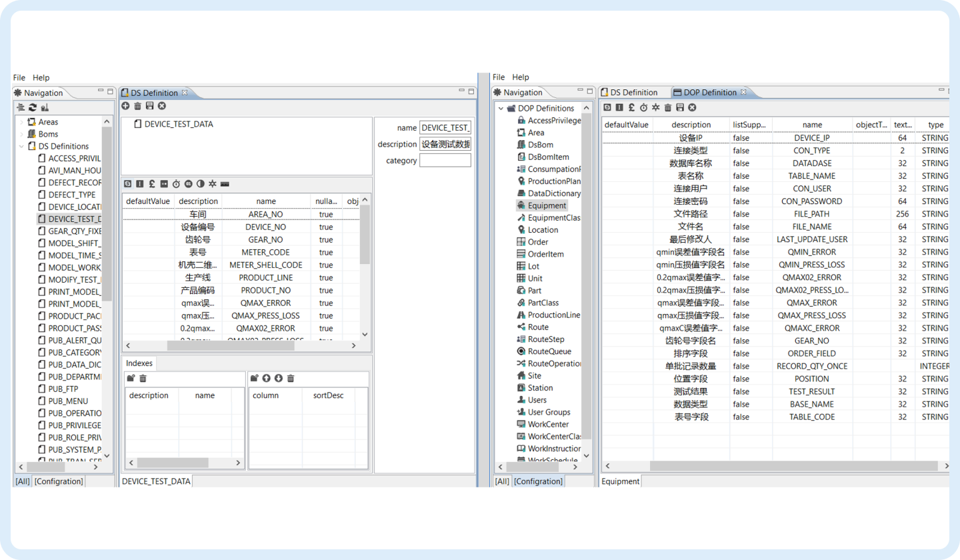960x560 pixels.
Task: Click the category input field
Action: pyautogui.click(x=445, y=161)
